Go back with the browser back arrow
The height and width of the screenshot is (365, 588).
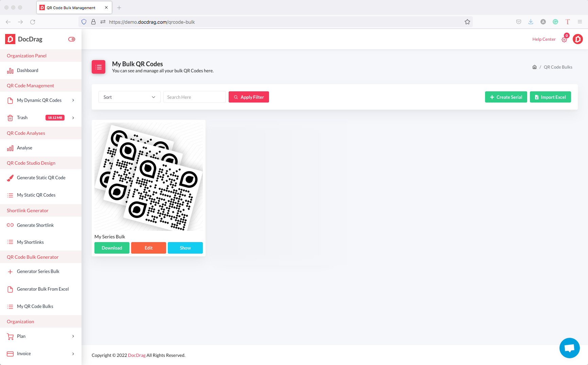pyautogui.click(x=8, y=22)
